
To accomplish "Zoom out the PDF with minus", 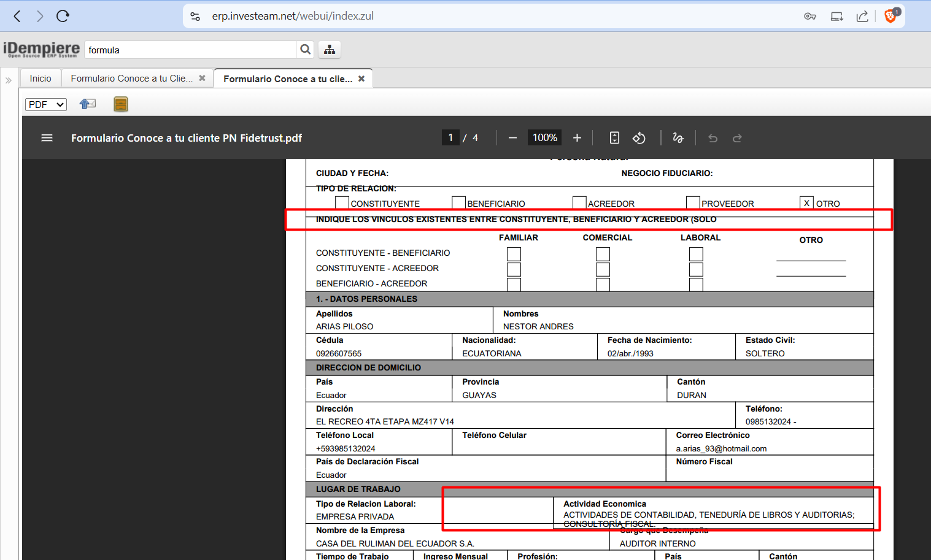I will tap(512, 138).
